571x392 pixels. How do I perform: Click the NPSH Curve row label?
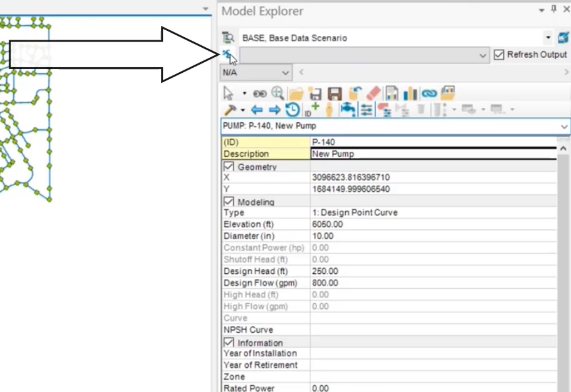click(248, 330)
